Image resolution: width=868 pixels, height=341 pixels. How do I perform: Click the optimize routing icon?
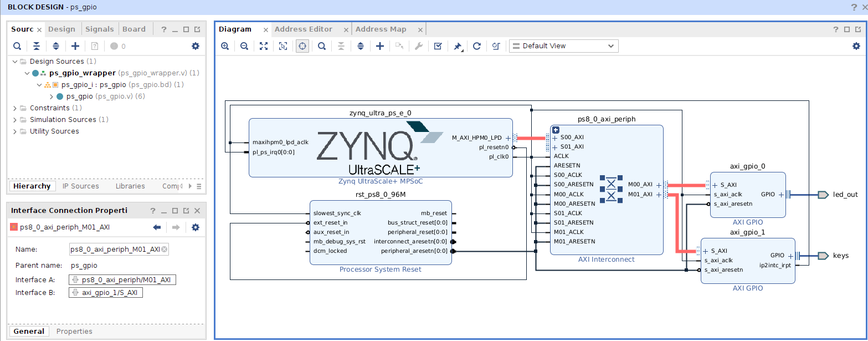coord(496,46)
